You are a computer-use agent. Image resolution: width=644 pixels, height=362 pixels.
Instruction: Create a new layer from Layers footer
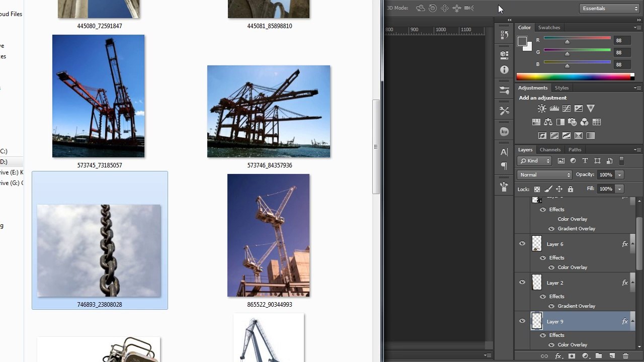tap(612, 356)
